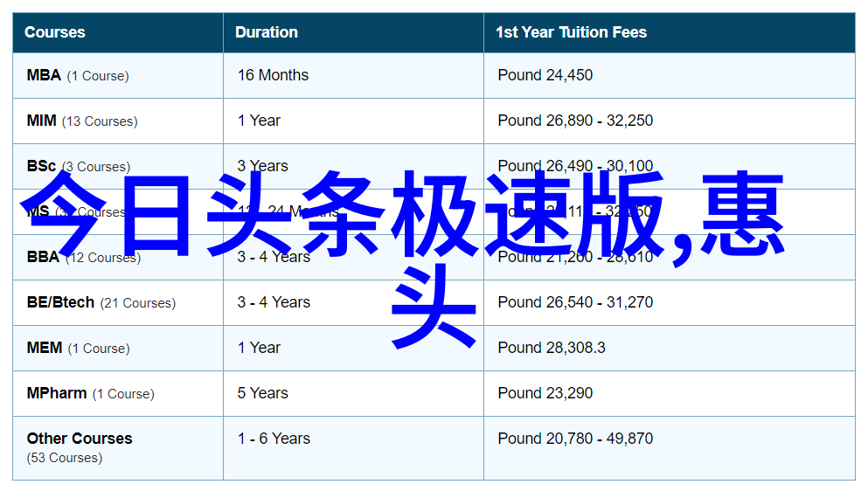
Task: Click the (1 Course) count beside MPharm
Action: 123,393
